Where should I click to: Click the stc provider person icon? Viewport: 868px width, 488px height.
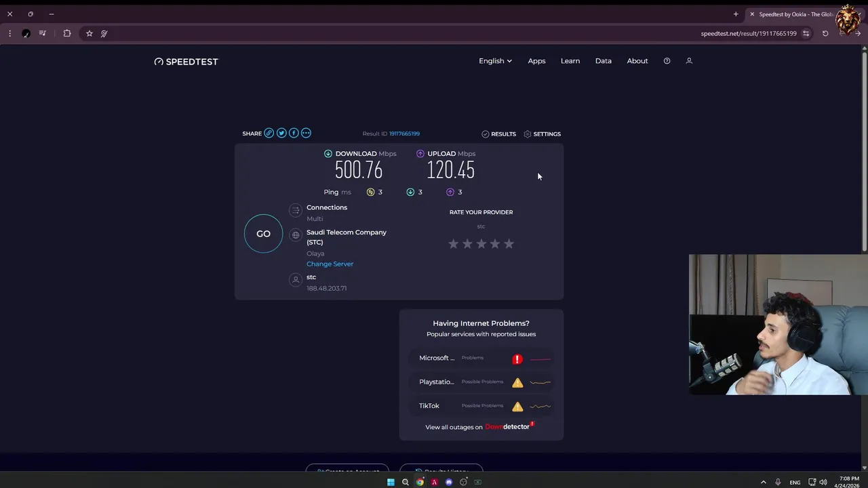tap(295, 279)
